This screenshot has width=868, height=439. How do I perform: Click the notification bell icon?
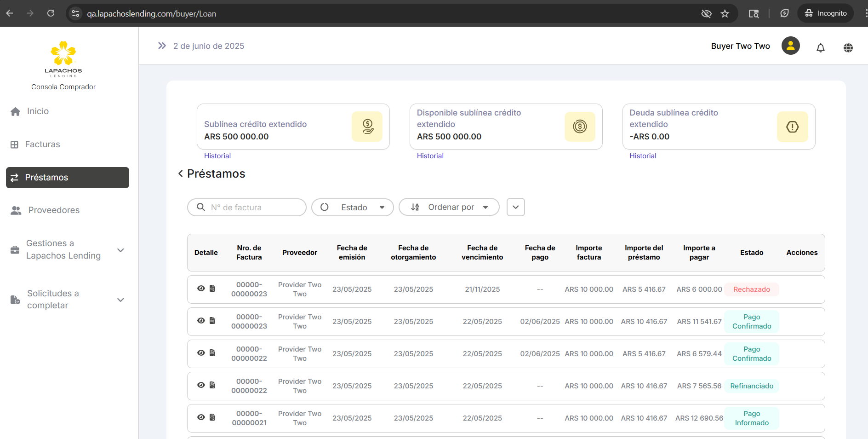click(x=820, y=47)
